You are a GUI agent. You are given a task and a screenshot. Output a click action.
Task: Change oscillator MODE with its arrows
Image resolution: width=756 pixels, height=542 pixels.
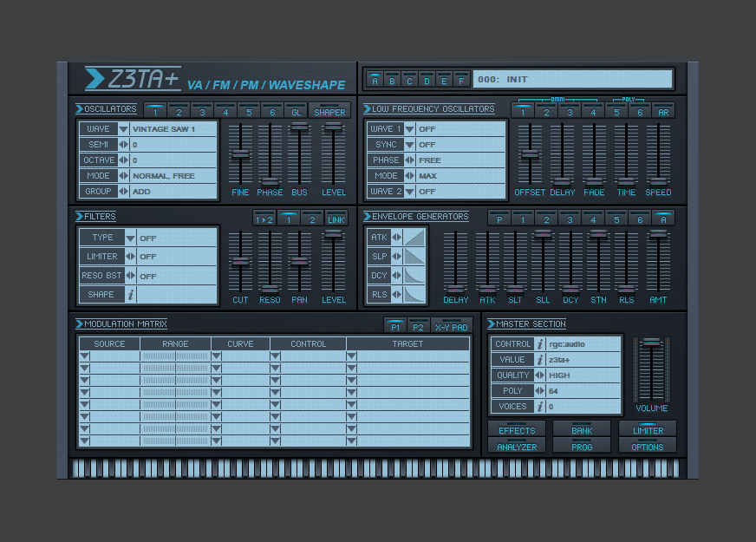coord(123,175)
